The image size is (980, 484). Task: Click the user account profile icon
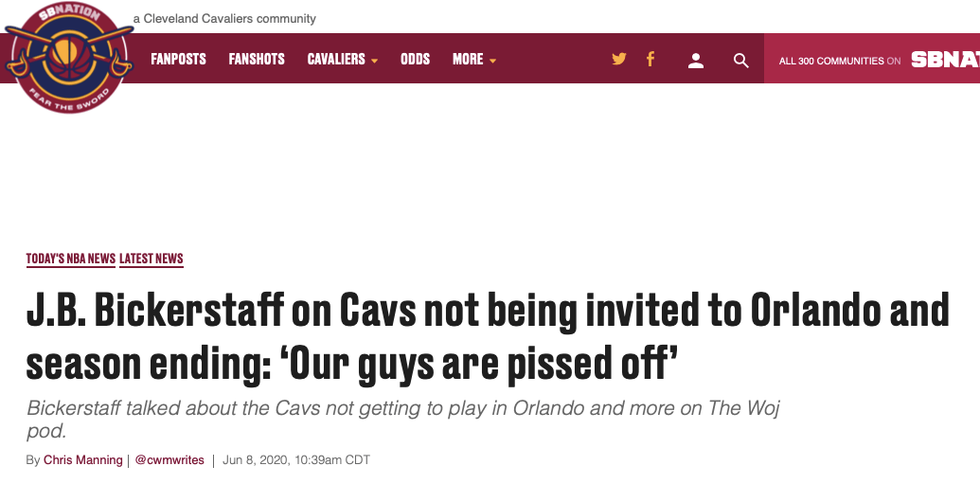point(696,61)
